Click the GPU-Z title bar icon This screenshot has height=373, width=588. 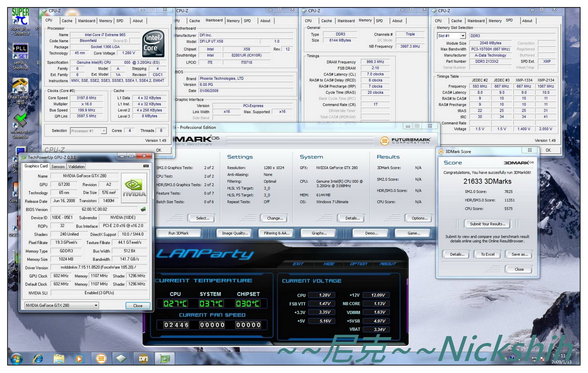(24, 157)
